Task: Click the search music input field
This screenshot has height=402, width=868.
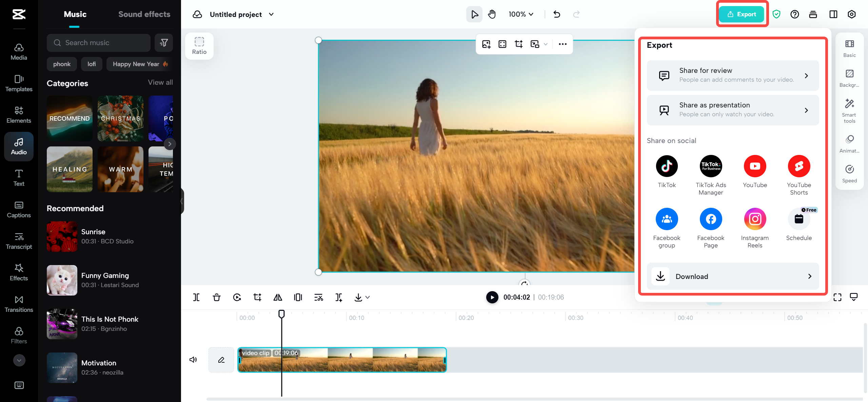Action: coord(98,42)
